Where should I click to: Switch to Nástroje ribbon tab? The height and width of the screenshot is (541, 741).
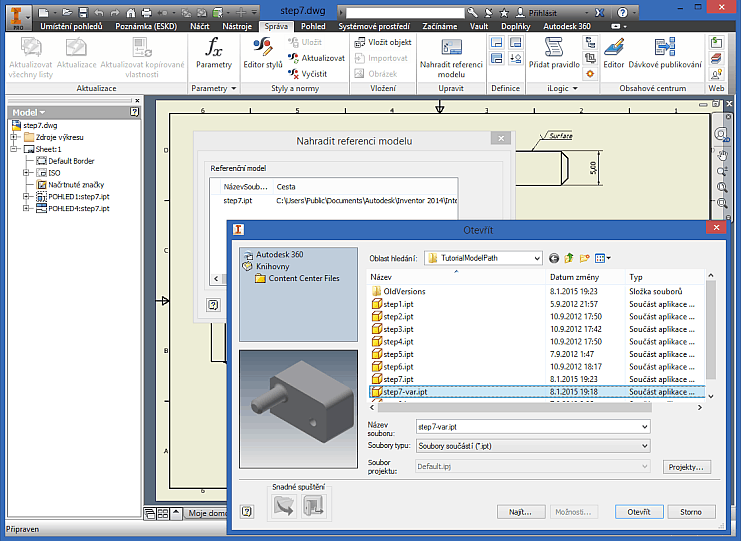pos(237,26)
